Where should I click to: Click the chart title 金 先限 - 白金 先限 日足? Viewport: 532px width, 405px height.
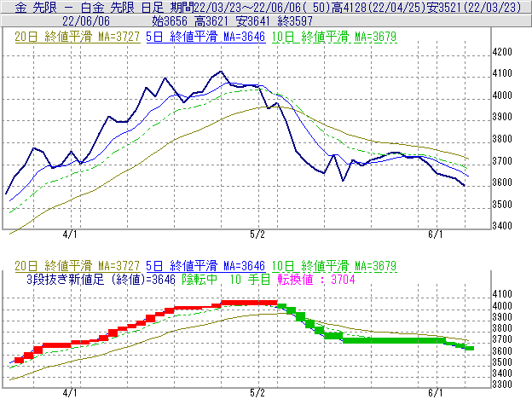coord(89,7)
